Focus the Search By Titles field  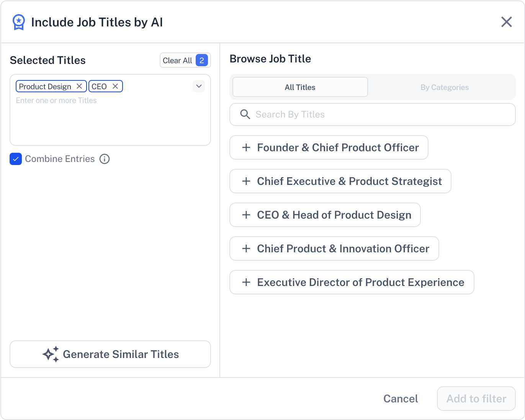(373, 114)
